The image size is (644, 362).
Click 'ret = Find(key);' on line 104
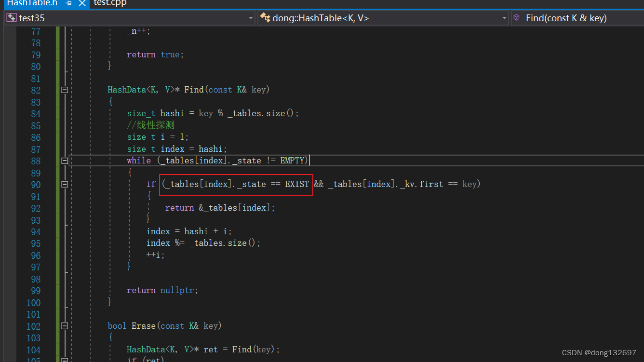point(241,349)
